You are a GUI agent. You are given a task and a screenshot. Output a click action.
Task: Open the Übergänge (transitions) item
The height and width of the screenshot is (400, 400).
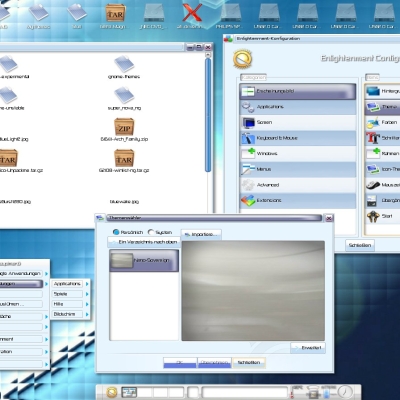[x=382, y=201]
